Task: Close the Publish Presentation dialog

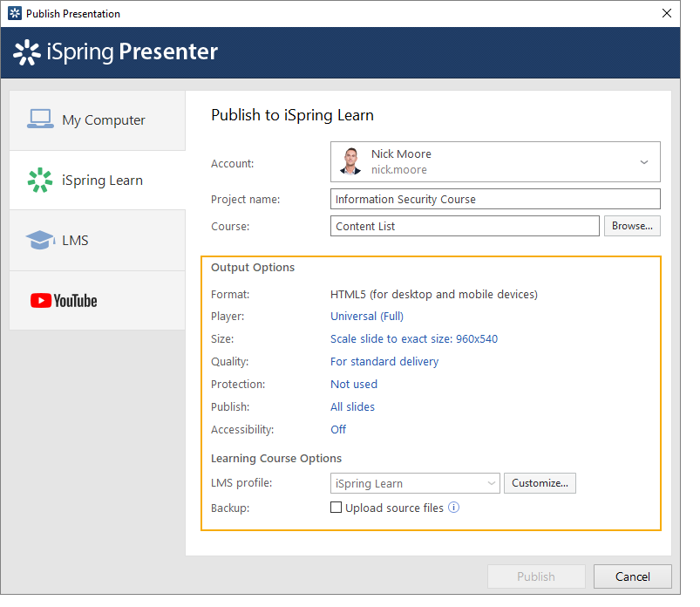Action: [667, 13]
